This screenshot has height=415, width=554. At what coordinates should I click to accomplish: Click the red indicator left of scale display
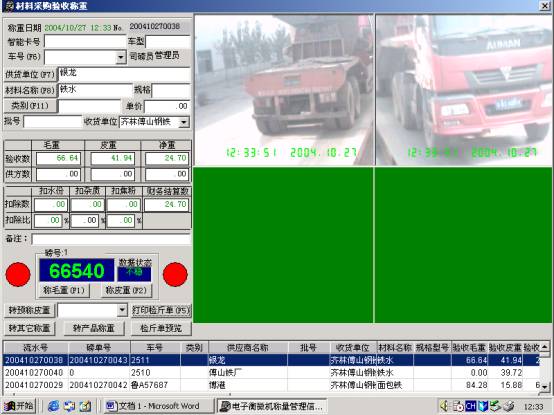tap(18, 274)
